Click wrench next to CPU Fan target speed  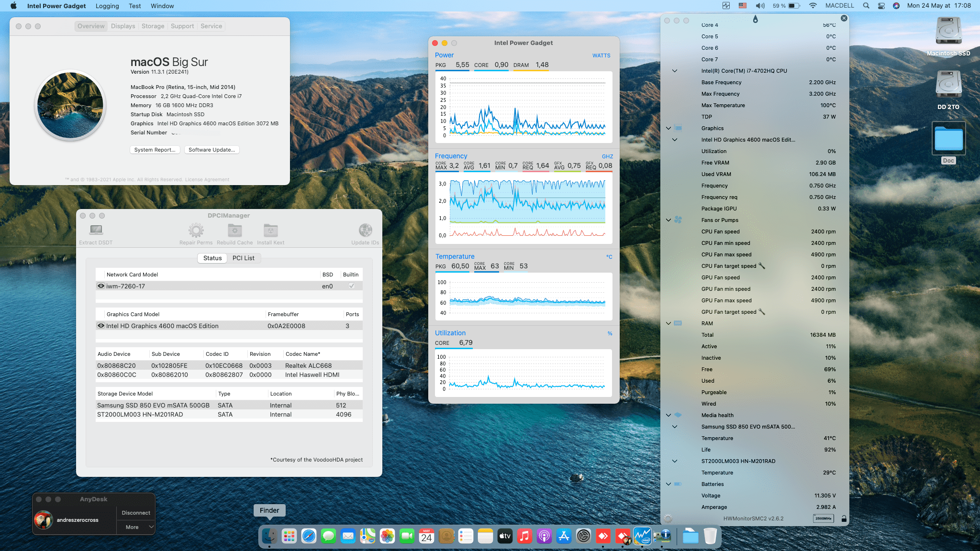762,266
